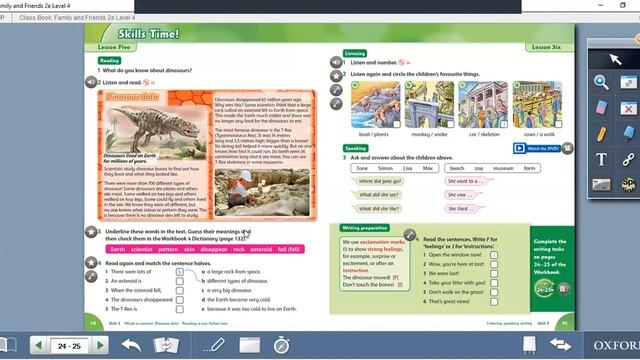Click 'Where did Jane go?' speech bubble
The image size is (640, 360).
pyautogui.click(x=378, y=181)
